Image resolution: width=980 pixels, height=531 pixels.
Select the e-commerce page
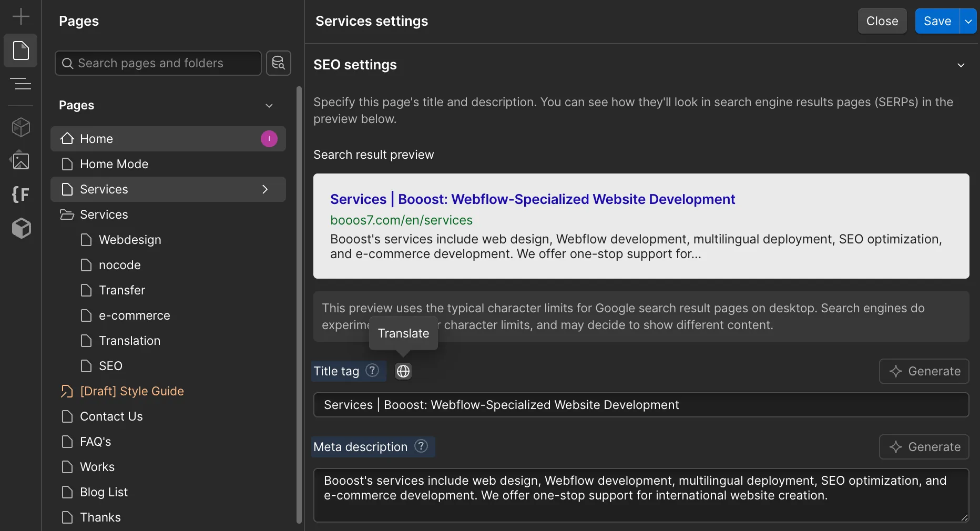point(168,315)
